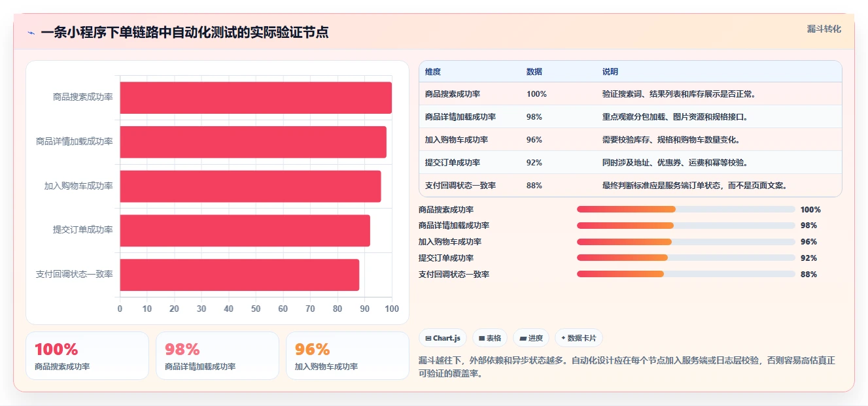Click the 100% 商品搜索成功率 data card

click(x=88, y=356)
